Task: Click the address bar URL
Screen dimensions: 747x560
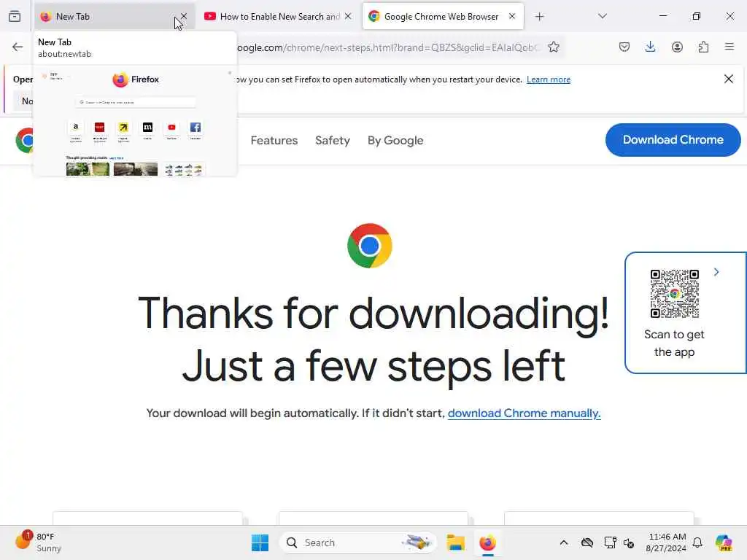Action: [x=387, y=47]
